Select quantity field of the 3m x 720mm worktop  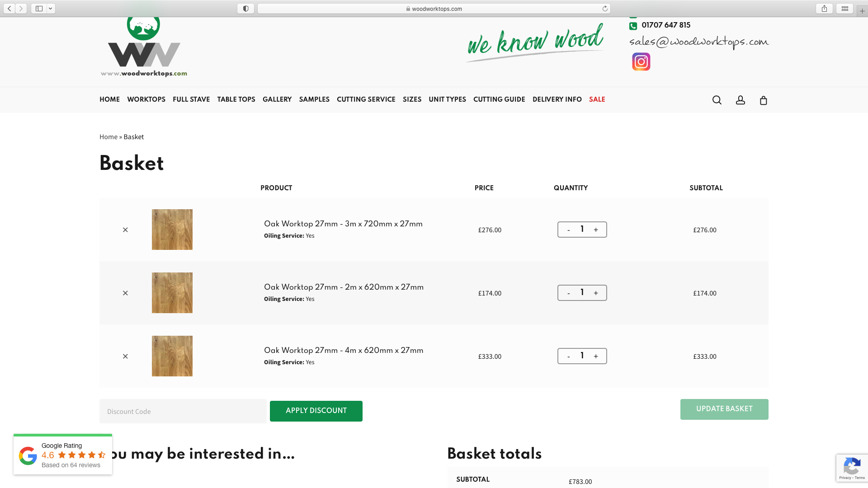582,230
